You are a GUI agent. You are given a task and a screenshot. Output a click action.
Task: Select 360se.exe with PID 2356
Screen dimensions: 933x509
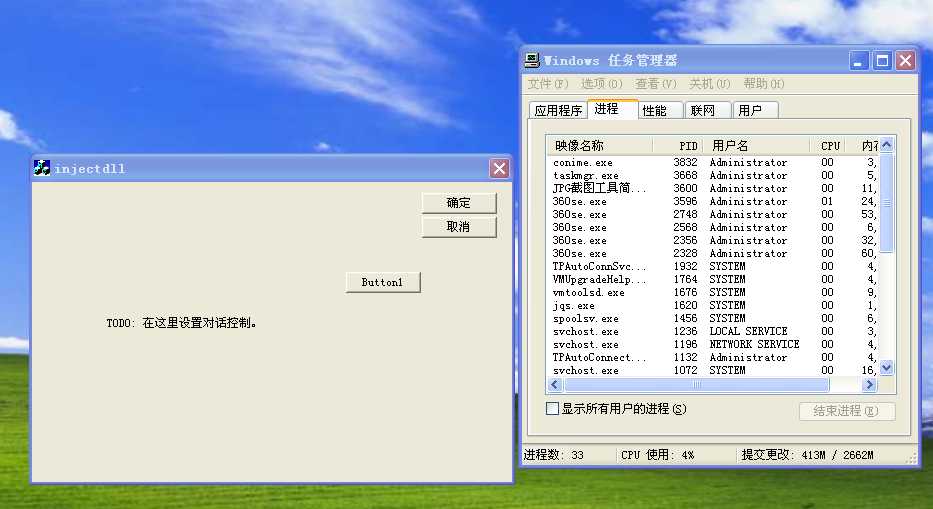[x=713, y=241]
